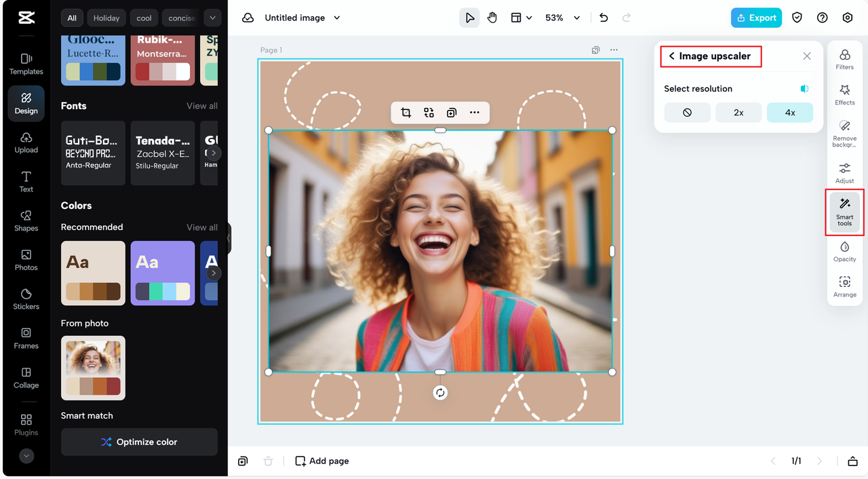Open the Templates panel
The width and height of the screenshot is (868, 479).
[26, 64]
